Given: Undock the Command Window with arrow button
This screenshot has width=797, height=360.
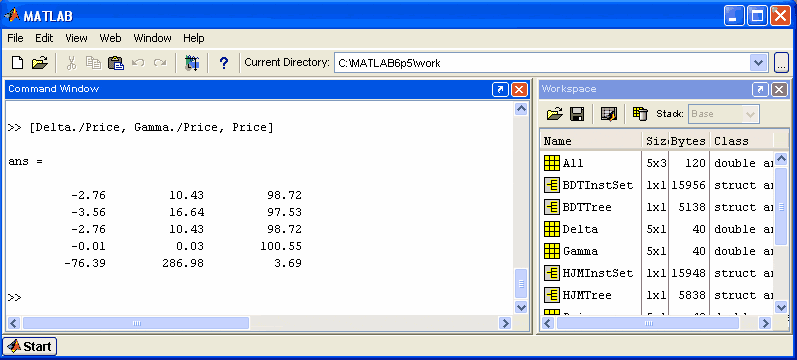Looking at the screenshot, I should pos(500,89).
